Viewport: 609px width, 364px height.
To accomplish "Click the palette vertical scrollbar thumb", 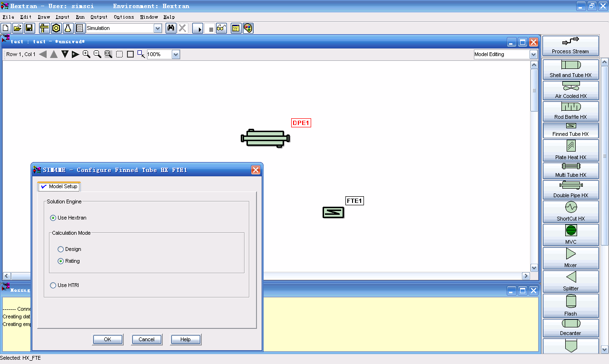I will point(605,155).
